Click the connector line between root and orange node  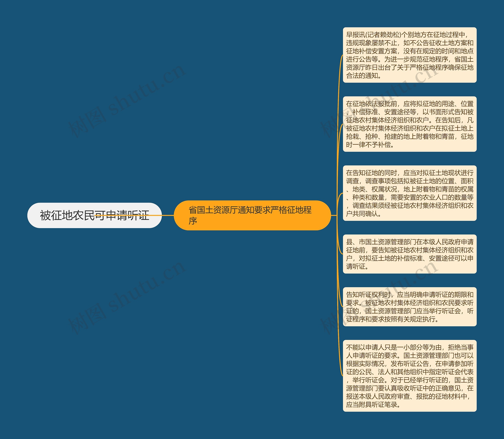[x=168, y=215]
